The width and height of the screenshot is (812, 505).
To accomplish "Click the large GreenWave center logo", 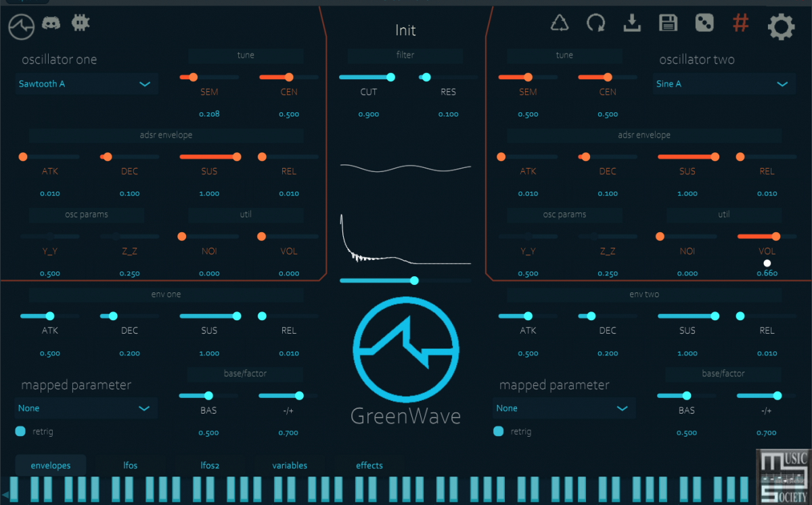I will click(406, 349).
